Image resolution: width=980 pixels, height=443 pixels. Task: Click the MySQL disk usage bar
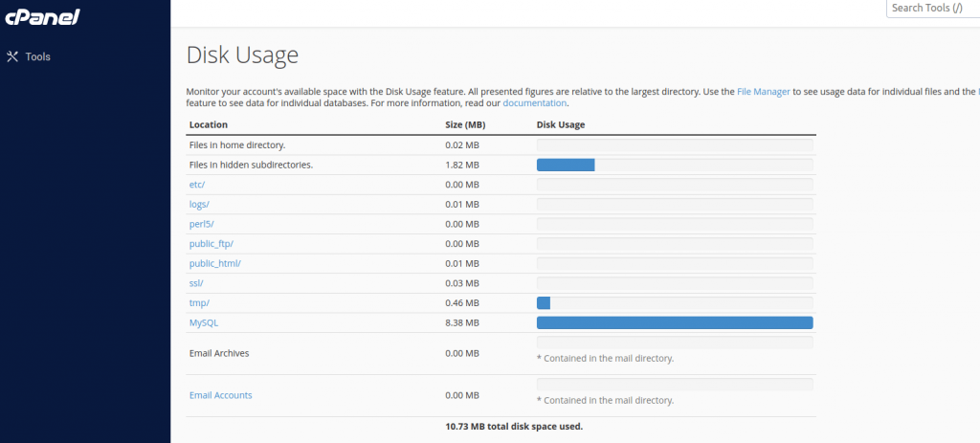(674, 323)
